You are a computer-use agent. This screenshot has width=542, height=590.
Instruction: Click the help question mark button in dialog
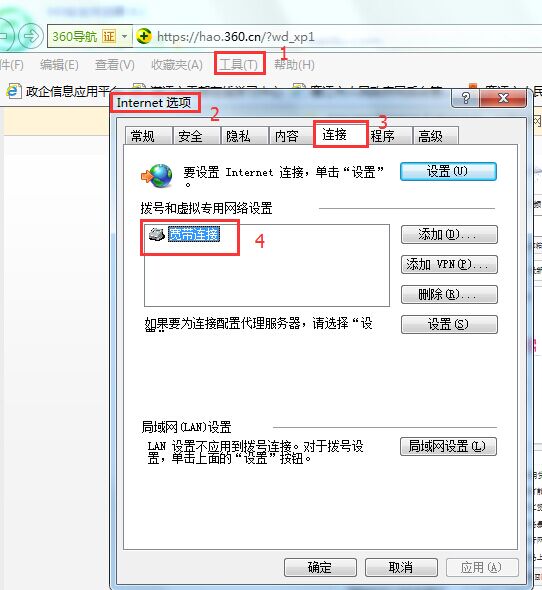(x=465, y=98)
